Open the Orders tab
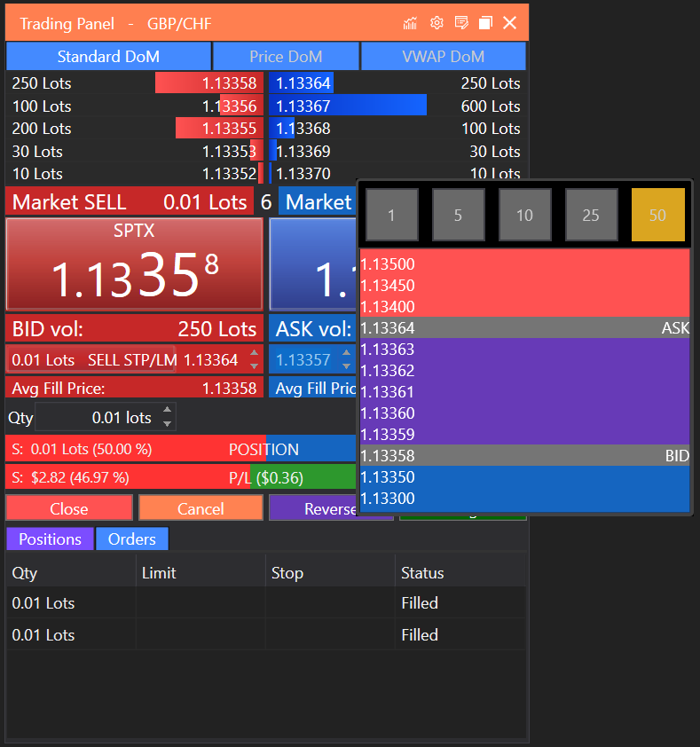Image resolution: width=700 pixels, height=747 pixels. (131, 539)
